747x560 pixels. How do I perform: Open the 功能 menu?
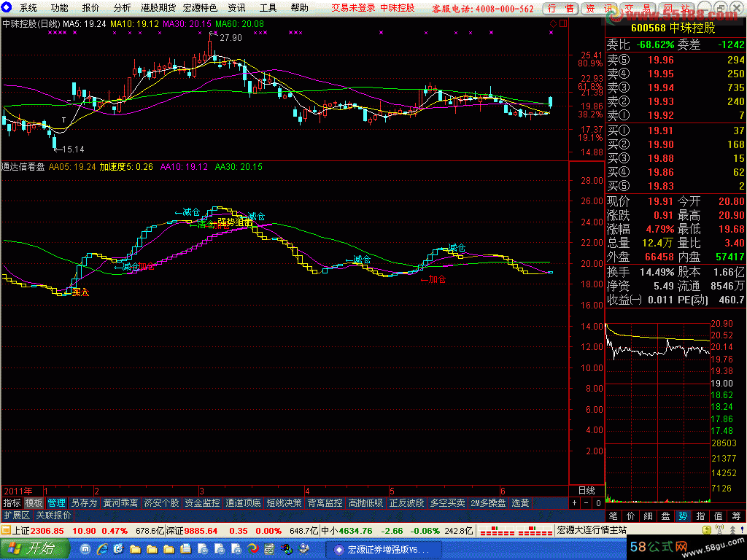[59, 7]
